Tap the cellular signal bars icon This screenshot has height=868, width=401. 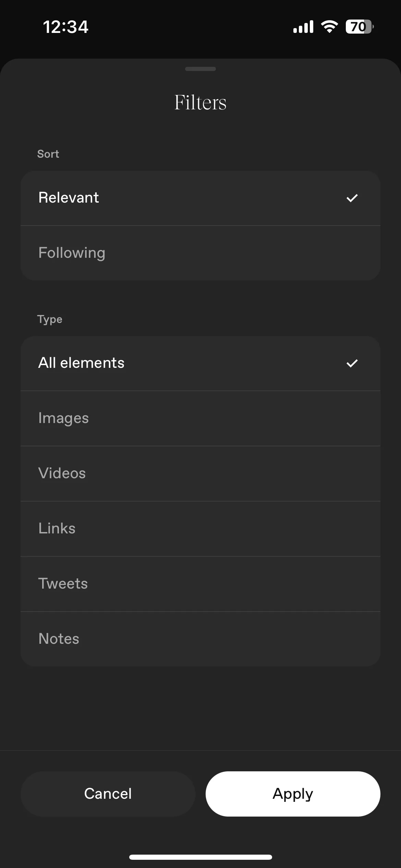point(303,27)
